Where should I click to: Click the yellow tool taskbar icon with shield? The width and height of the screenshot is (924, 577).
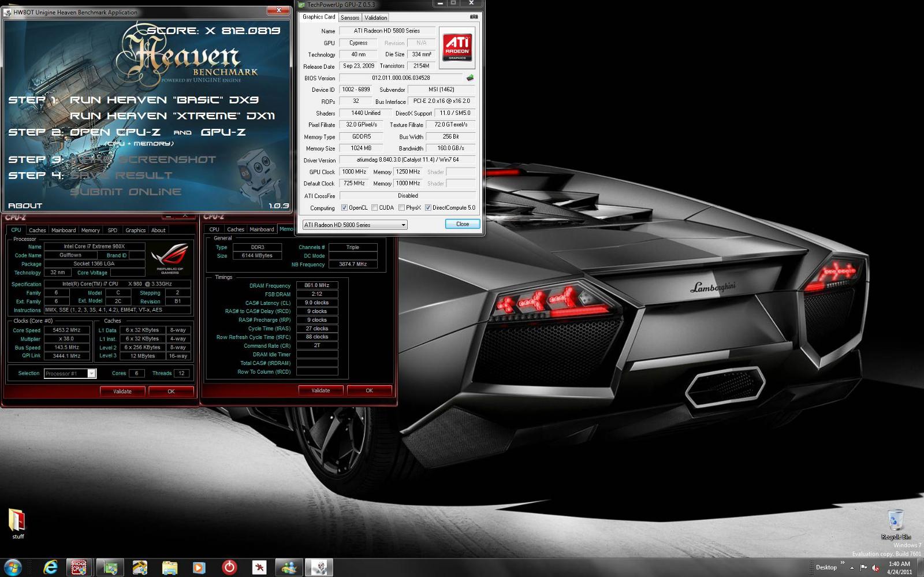click(x=140, y=567)
